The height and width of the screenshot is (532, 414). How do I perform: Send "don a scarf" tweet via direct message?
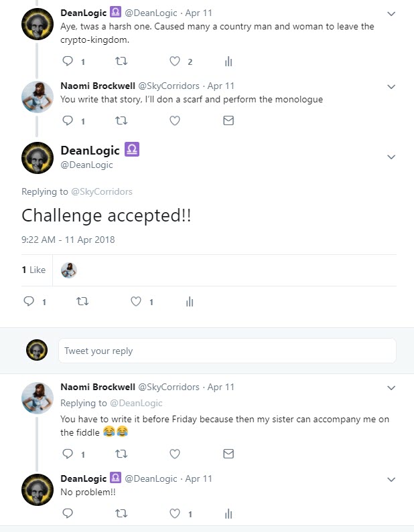pyautogui.click(x=228, y=121)
